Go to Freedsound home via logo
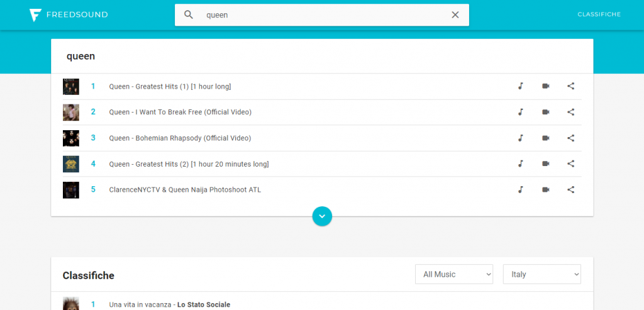The width and height of the screenshot is (644, 310). pos(69,15)
